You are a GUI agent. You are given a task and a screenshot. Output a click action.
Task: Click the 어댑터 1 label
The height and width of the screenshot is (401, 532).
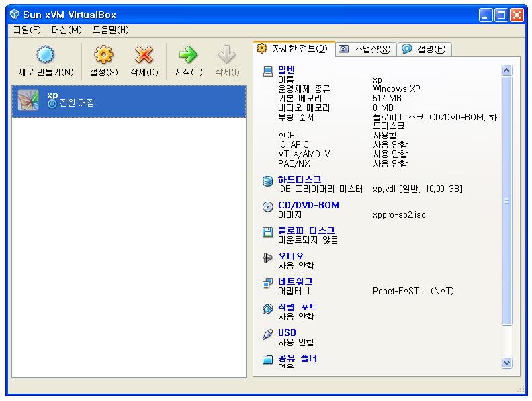tap(294, 291)
